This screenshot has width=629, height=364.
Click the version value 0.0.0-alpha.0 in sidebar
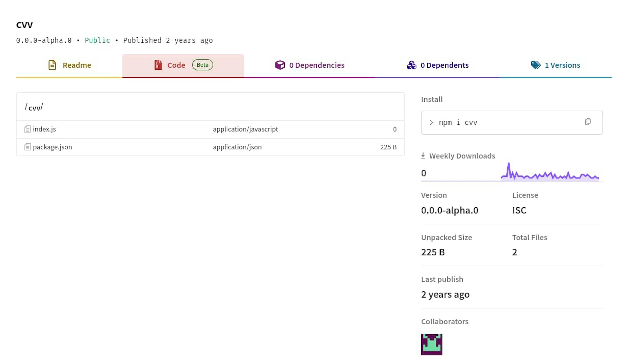click(x=450, y=211)
